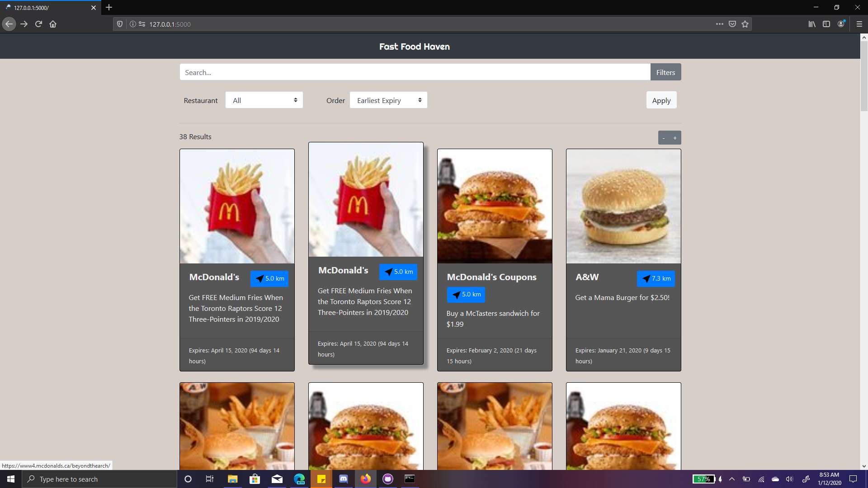Toggle browser sidebar view icon
This screenshot has width=868, height=488.
826,24
